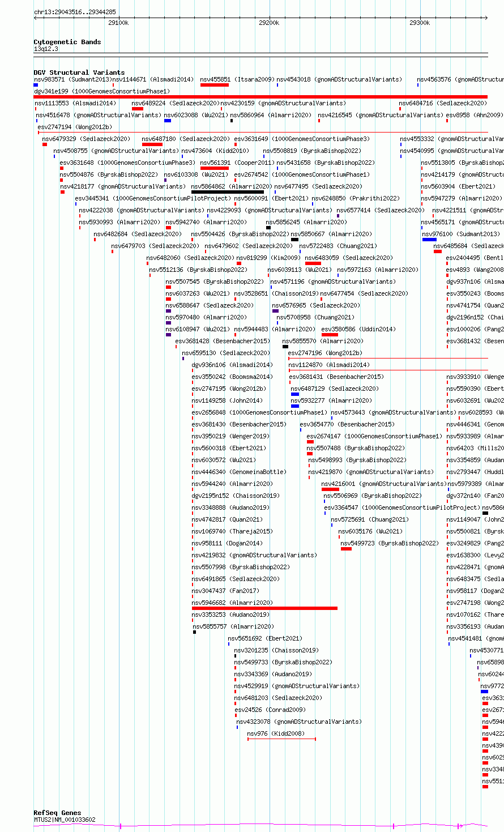Click the blue bar under nsv6023088 (Wu2021)
The width and height of the screenshot is (504, 832).
(168, 121)
